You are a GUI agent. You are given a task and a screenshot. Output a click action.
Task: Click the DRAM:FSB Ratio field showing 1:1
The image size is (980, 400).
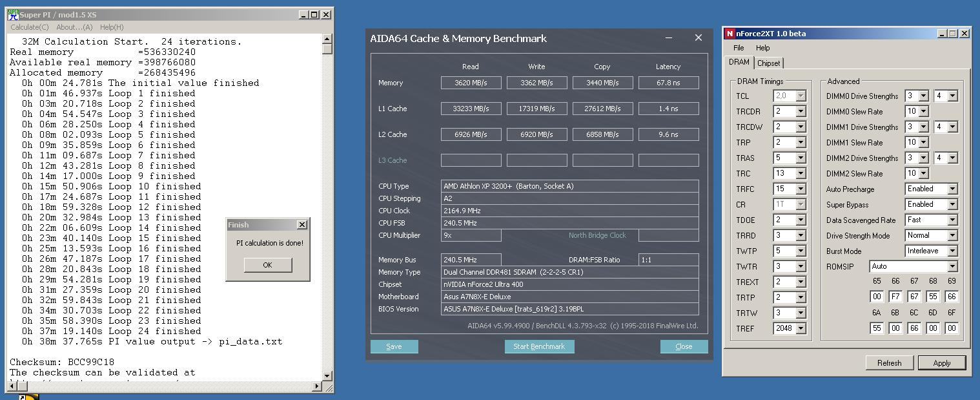(x=668, y=260)
